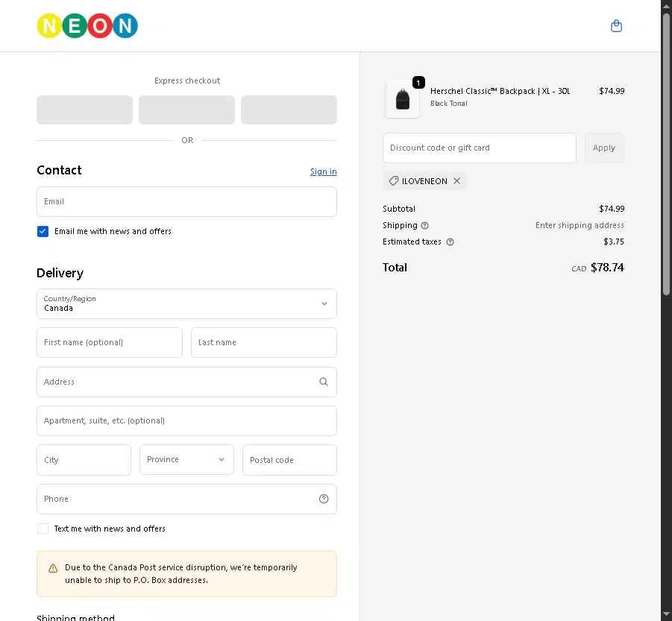The image size is (672, 621).
Task: Click the Address search magnifier icon
Action: point(324,382)
